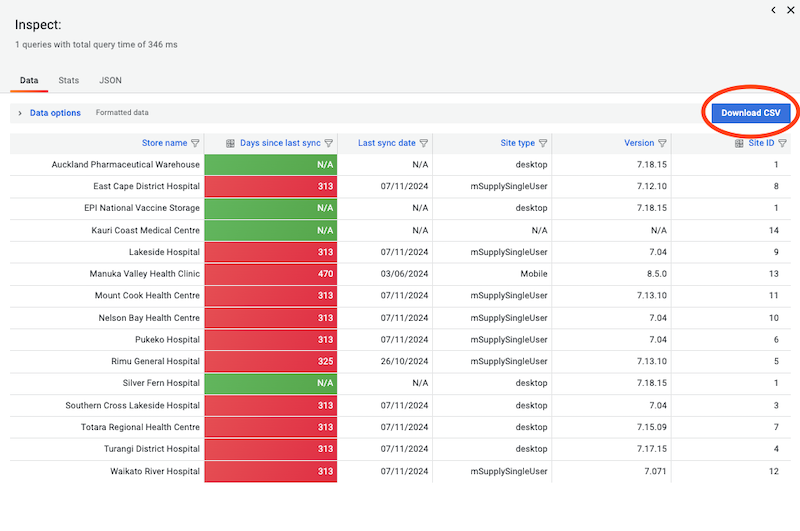The image size is (800, 531).
Task: Open the Version column filter
Action: pyautogui.click(x=662, y=144)
